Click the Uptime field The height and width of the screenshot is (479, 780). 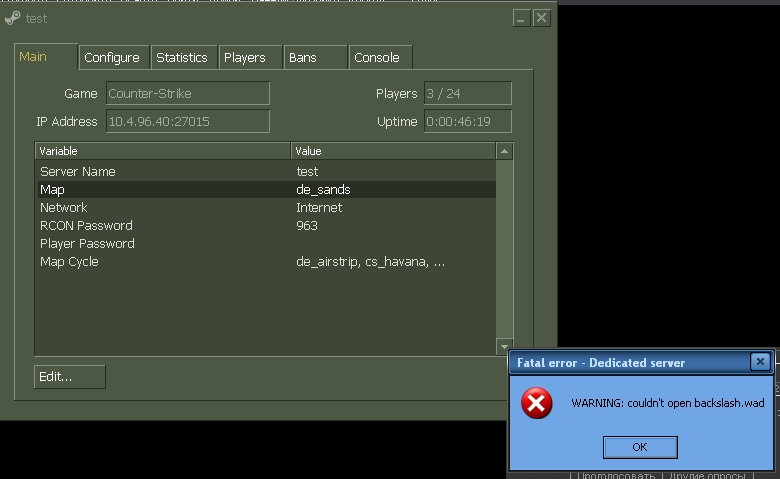pos(468,121)
